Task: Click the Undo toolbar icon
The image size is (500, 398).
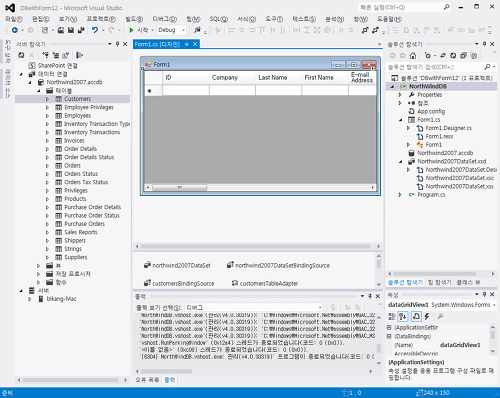Action: coord(95,30)
